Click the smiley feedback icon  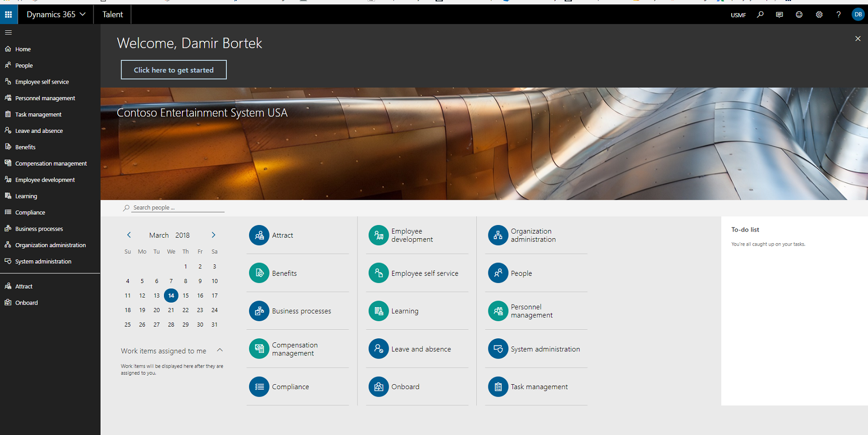coord(799,15)
